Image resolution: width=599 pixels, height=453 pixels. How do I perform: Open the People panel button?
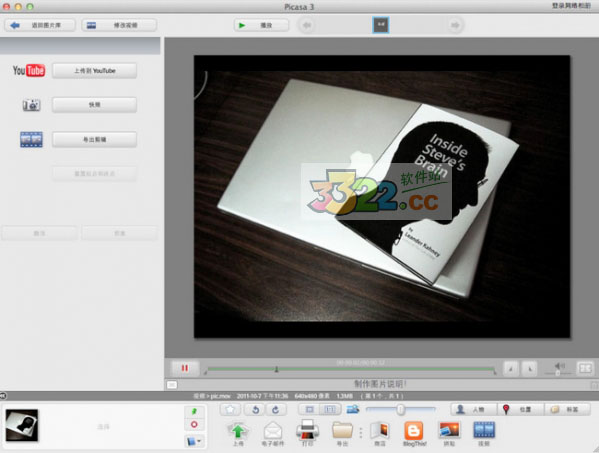474,409
